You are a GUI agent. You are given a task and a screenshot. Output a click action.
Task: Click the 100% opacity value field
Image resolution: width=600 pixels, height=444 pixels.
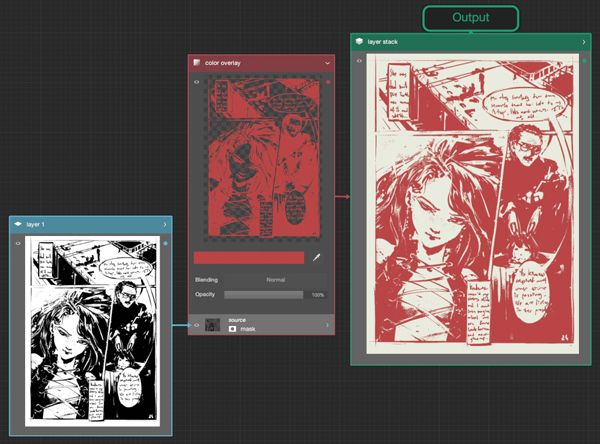[x=317, y=295]
